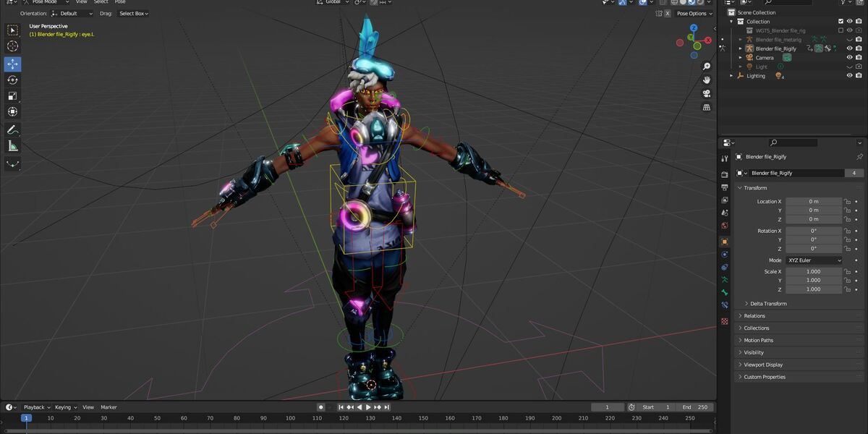Hide Camera object in the viewport
Viewport: 868px width, 434px height.
pos(850,58)
